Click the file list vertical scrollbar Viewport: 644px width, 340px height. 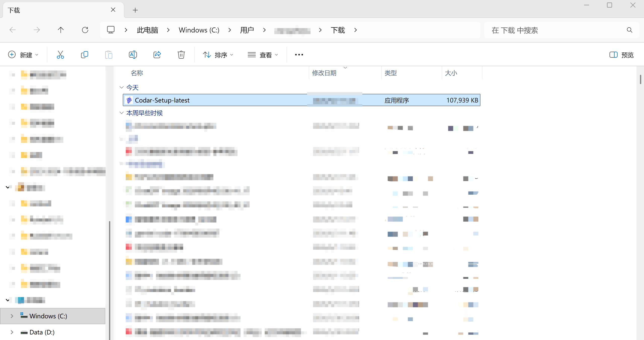coord(640,80)
